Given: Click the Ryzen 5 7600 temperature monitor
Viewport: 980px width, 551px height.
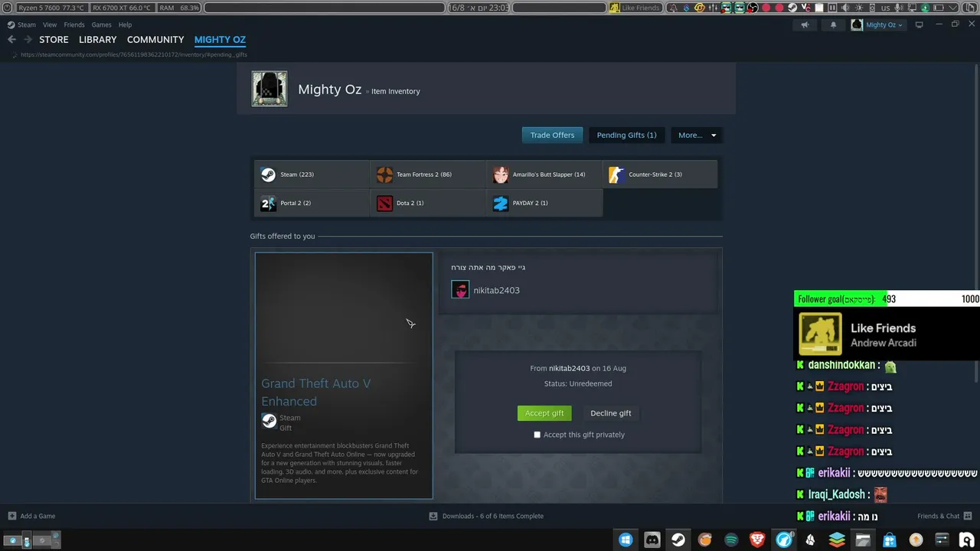Looking at the screenshot, I should coord(51,8).
